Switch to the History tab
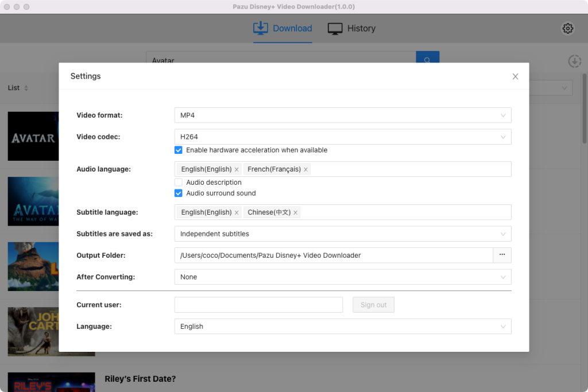Image resolution: width=588 pixels, height=392 pixels. [351, 29]
